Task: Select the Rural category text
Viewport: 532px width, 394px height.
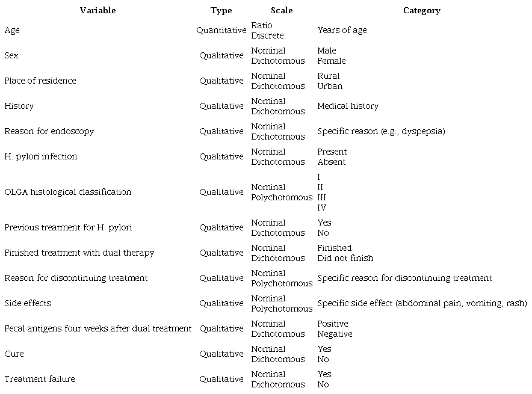Action: (329, 76)
